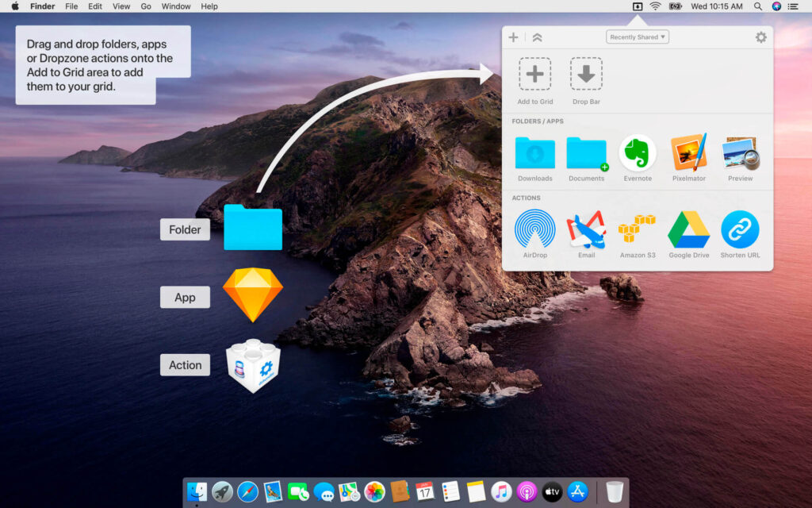Select the Amazon S3 action
The height and width of the screenshot is (508, 812).
638,229
